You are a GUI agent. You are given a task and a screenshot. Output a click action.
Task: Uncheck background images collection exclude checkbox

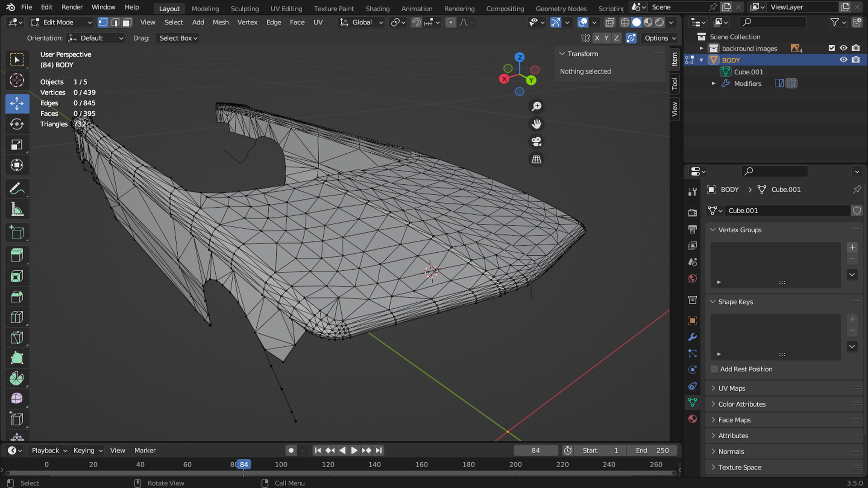click(831, 48)
